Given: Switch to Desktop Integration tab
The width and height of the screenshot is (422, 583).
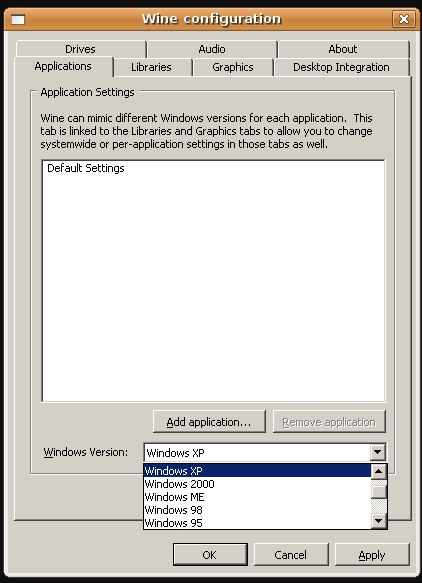Looking at the screenshot, I should (341, 67).
